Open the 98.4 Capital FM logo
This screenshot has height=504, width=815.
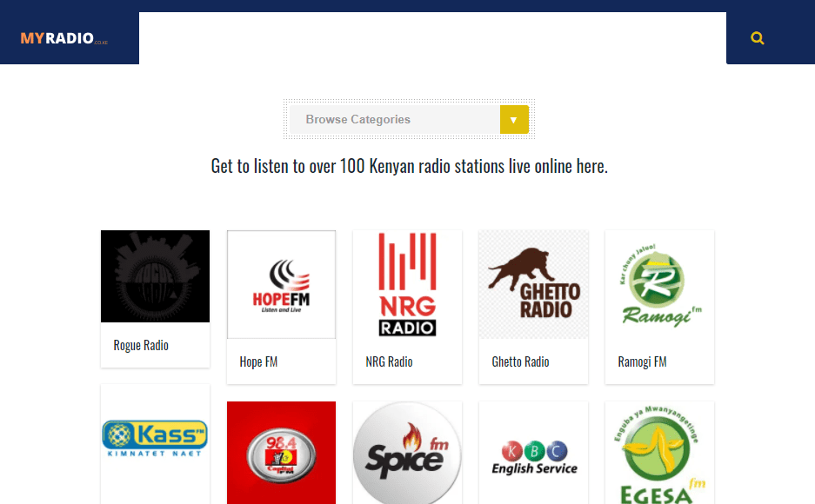click(x=281, y=453)
